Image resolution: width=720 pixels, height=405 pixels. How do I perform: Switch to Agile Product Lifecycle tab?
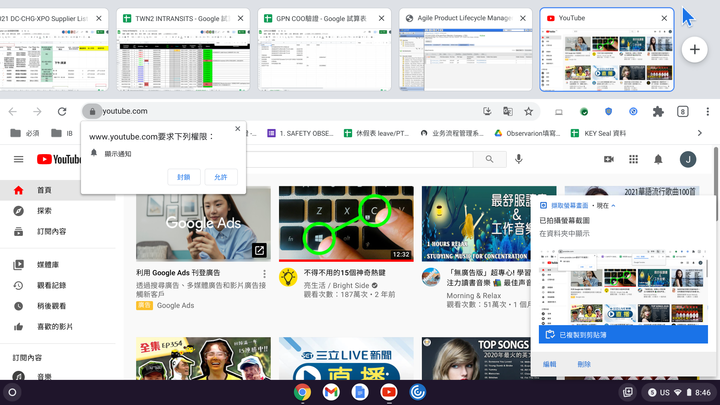coord(466,49)
